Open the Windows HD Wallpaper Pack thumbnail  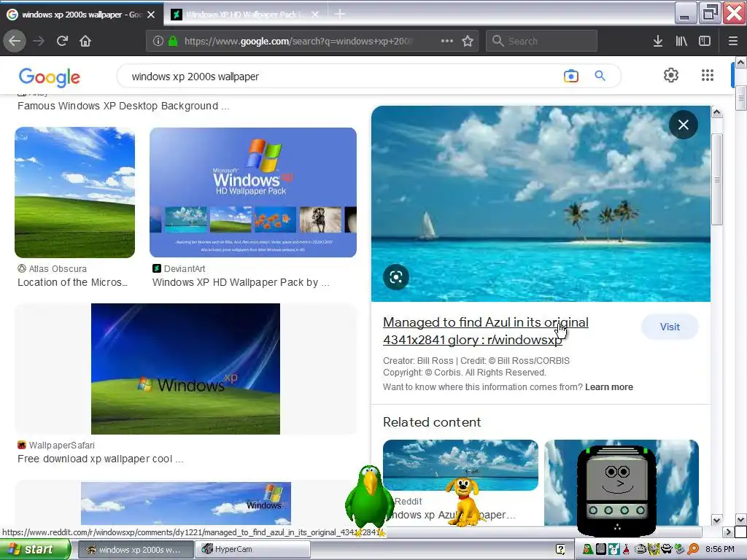point(253,192)
